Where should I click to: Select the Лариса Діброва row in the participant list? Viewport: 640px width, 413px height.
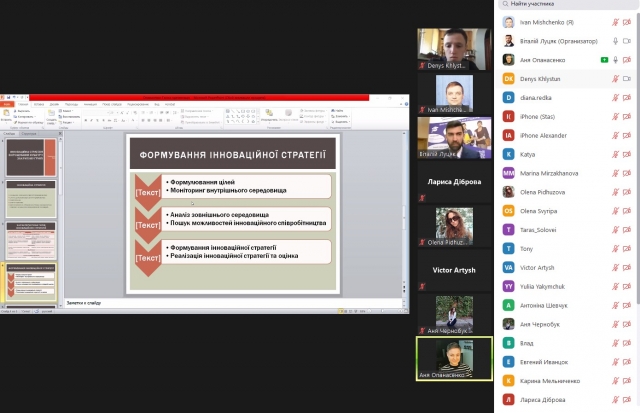(x=567, y=400)
